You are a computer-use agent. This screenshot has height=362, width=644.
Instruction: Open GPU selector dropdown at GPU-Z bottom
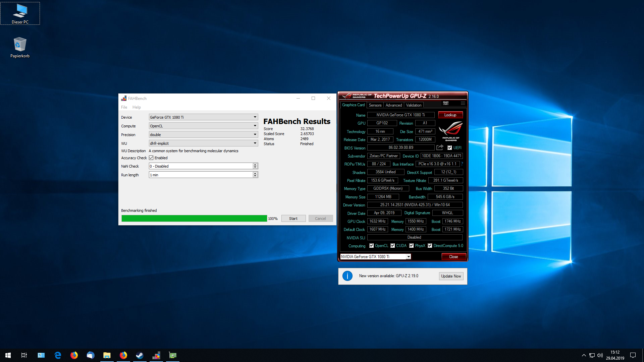point(408,257)
